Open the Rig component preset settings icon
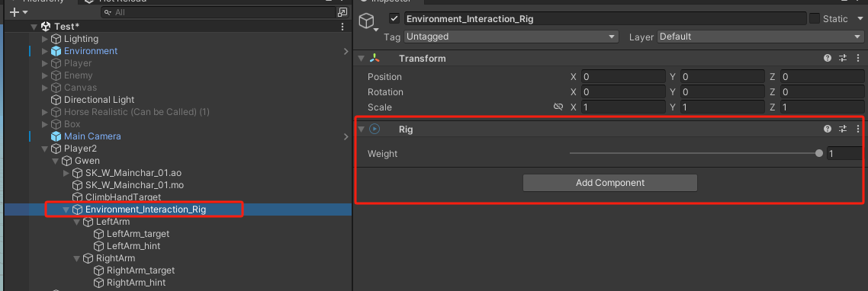 tap(843, 129)
